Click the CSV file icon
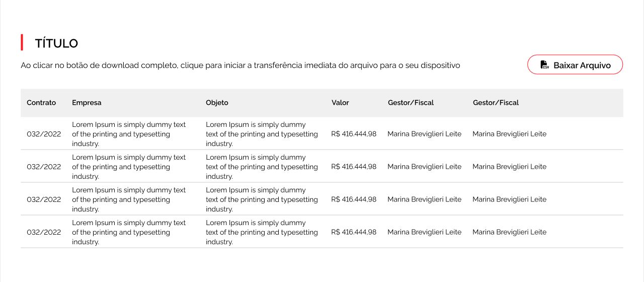 pos(544,65)
